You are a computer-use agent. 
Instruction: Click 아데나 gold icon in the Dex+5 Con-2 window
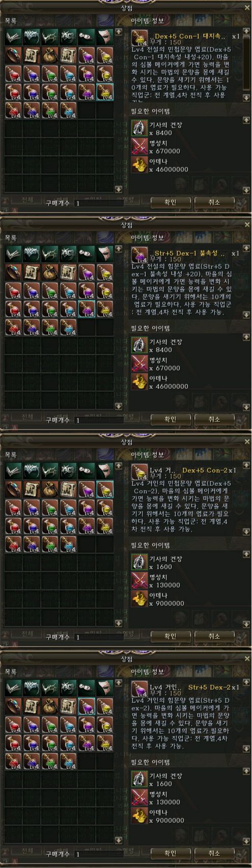138,598
